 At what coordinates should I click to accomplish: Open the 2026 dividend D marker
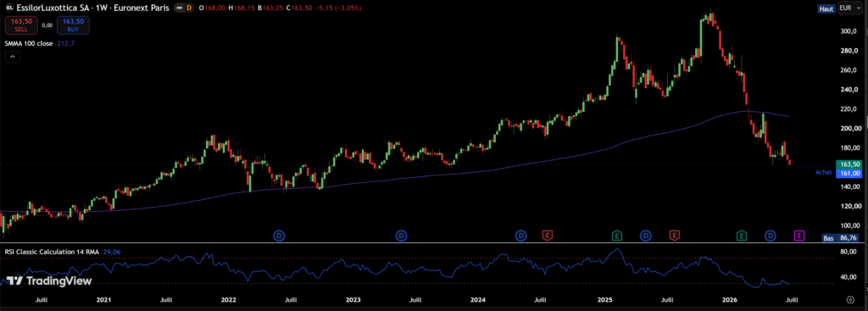(771, 236)
